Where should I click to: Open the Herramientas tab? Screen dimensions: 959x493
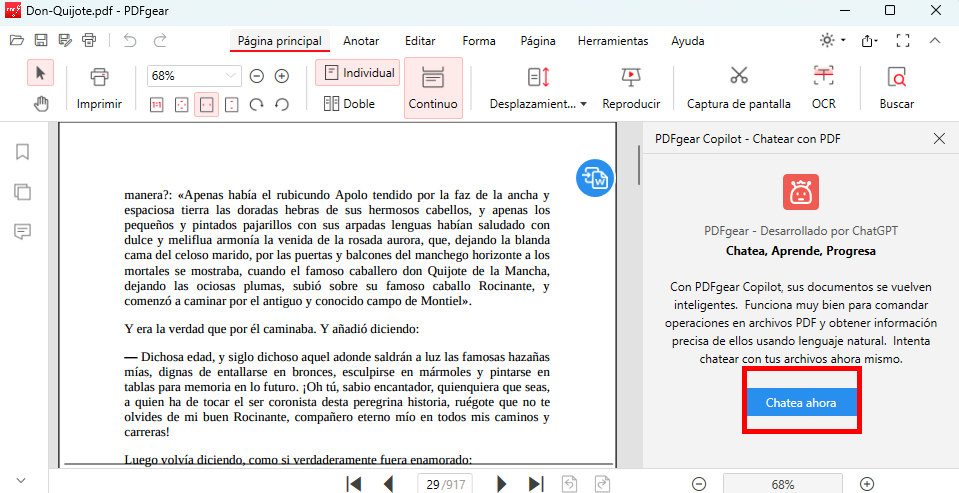(613, 41)
